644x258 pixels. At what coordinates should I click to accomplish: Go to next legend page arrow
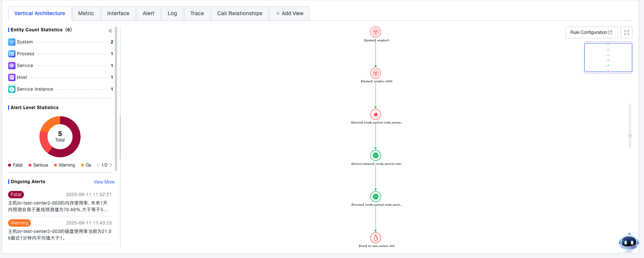coord(111,165)
